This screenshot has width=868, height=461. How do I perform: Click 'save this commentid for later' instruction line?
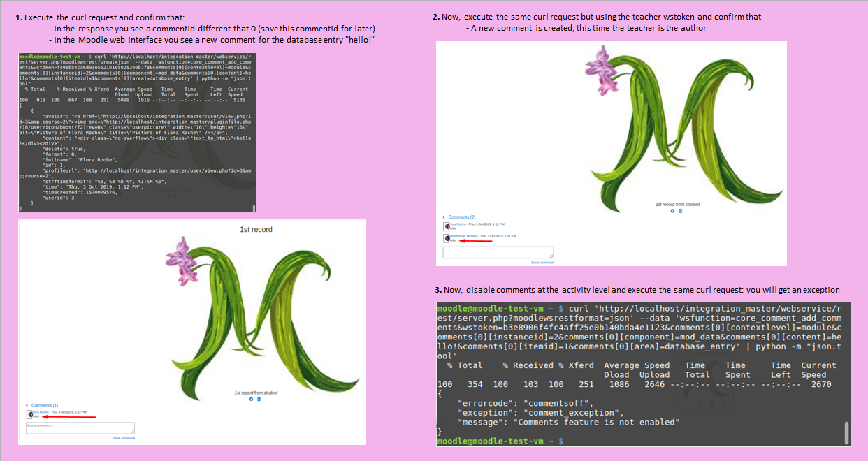point(214,28)
